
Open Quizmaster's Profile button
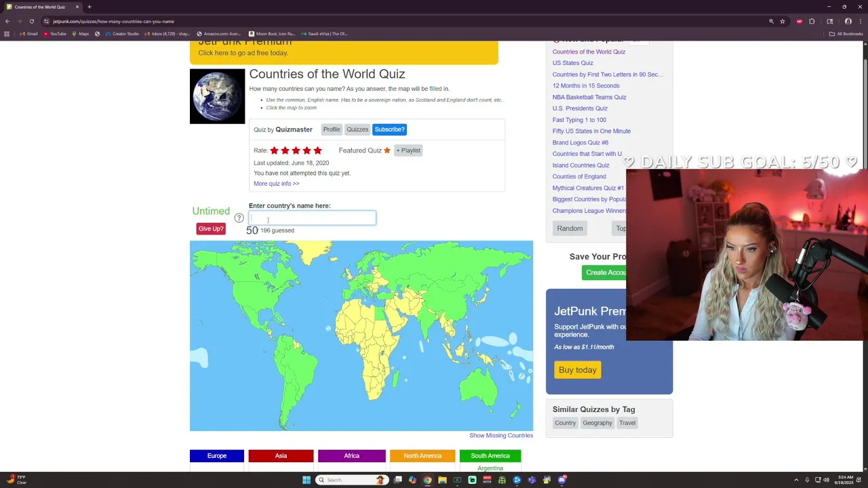coord(332,129)
